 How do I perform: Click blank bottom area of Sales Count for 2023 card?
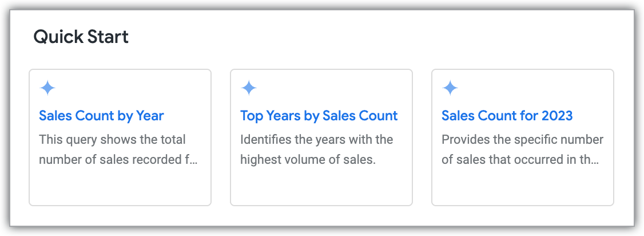pyautogui.click(x=523, y=187)
